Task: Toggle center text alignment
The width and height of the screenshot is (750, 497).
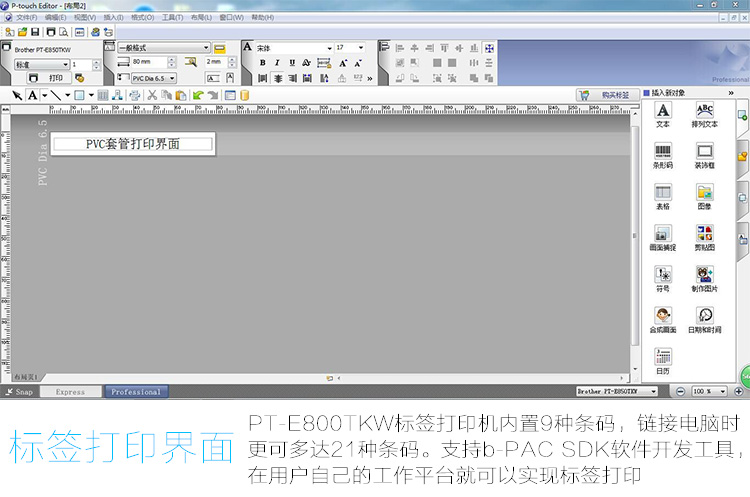Action: [x=277, y=78]
